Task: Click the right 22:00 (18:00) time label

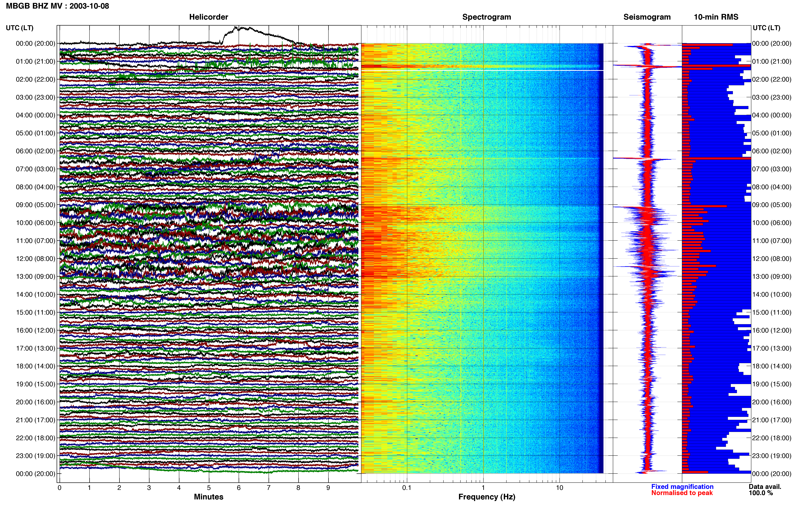Action: coord(772,438)
